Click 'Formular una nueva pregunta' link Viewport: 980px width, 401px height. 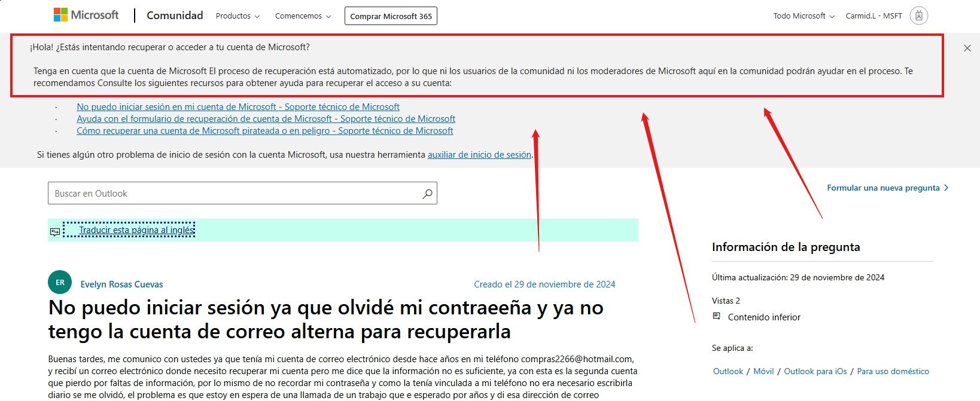[883, 188]
